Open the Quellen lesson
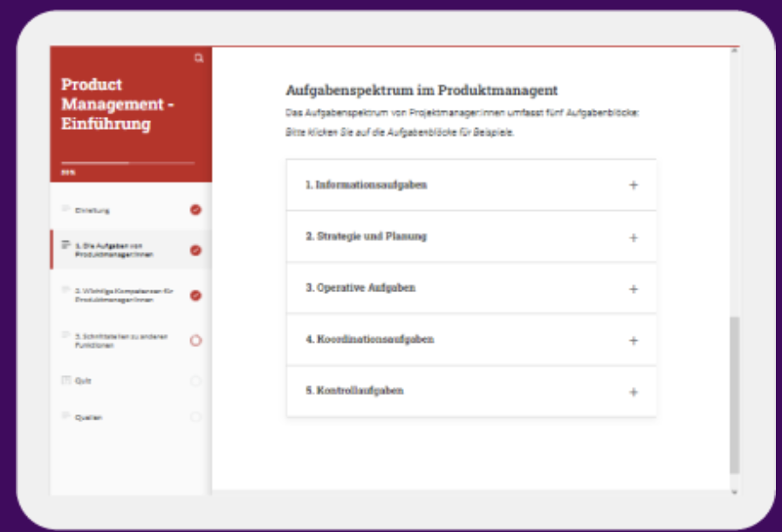The height and width of the screenshot is (532, 782). coord(131,417)
